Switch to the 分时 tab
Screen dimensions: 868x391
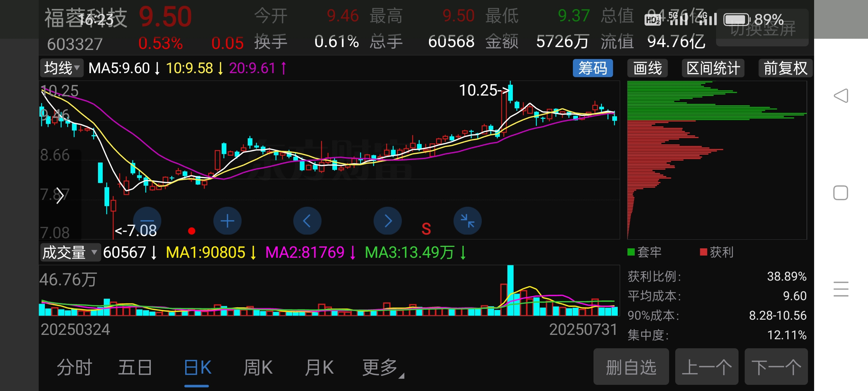click(75, 367)
